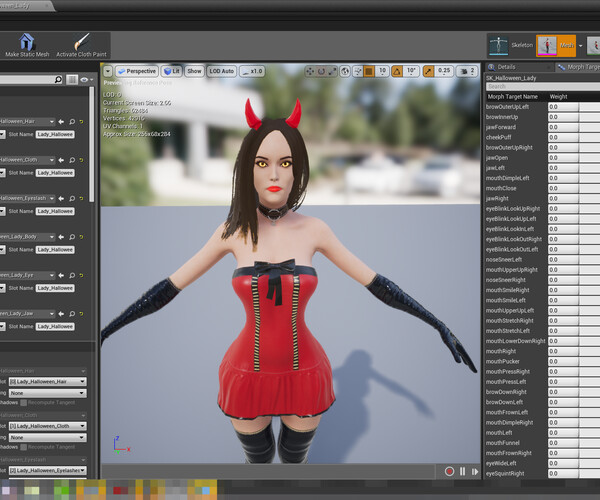This screenshot has width=600, height=500.
Task: Open the Morph Target tab
Action: (x=578, y=67)
